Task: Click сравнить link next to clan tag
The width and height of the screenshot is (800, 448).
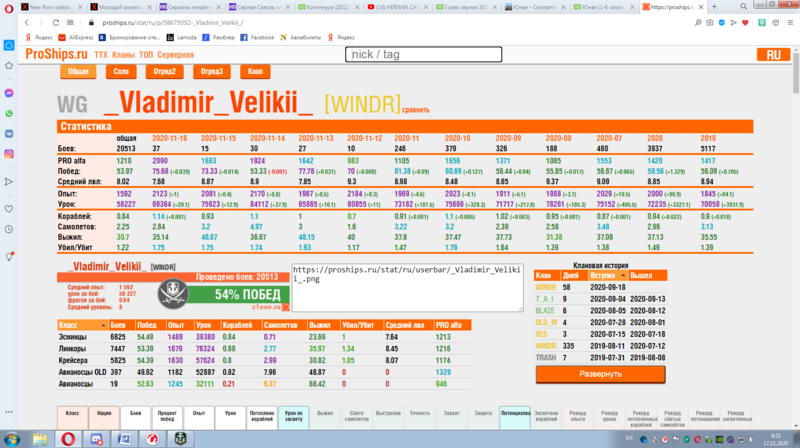Action: pos(416,110)
